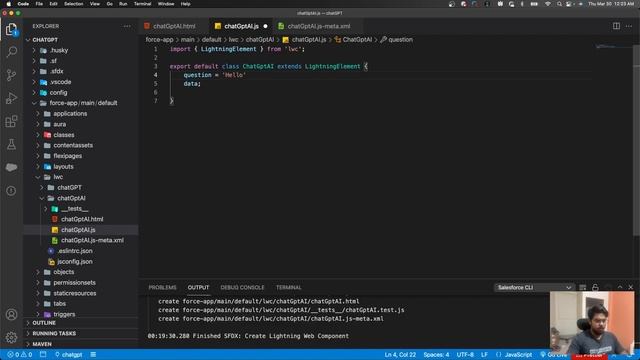The width and height of the screenshot is (640, 360).
Task: Close the unsaved chatGptAI.js tab dot
Action: coord(265,26)
